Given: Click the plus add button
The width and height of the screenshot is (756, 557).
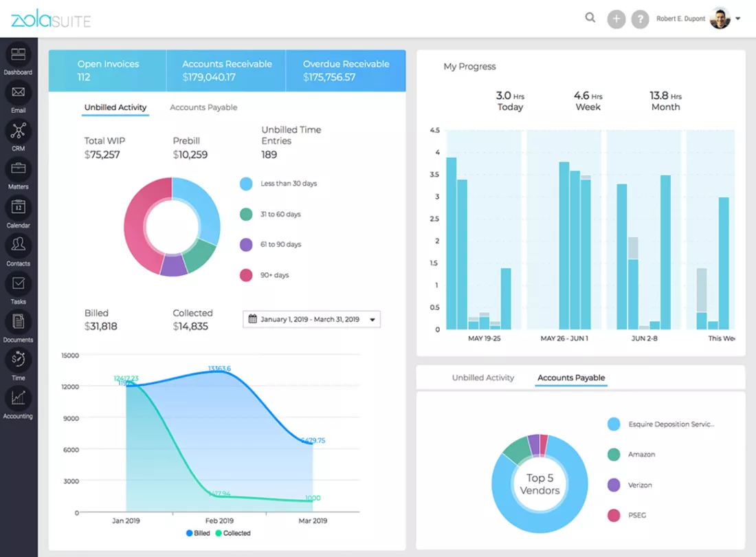Looking at the screenshot, I should point(616,19).
